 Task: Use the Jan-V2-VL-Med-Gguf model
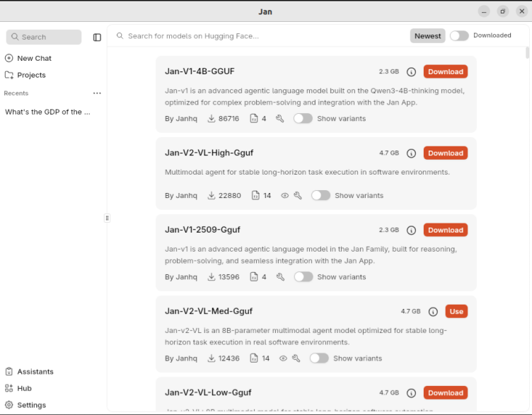click(x=456, y=311)
